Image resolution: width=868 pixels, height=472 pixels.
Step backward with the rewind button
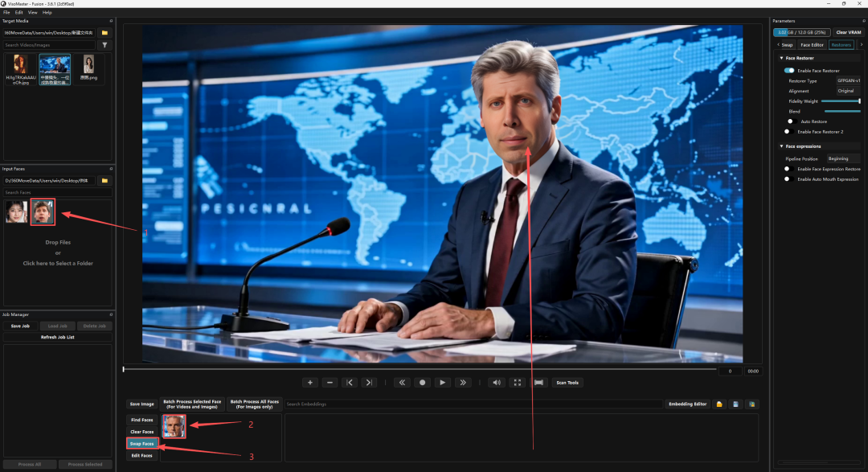coord(403,382)
